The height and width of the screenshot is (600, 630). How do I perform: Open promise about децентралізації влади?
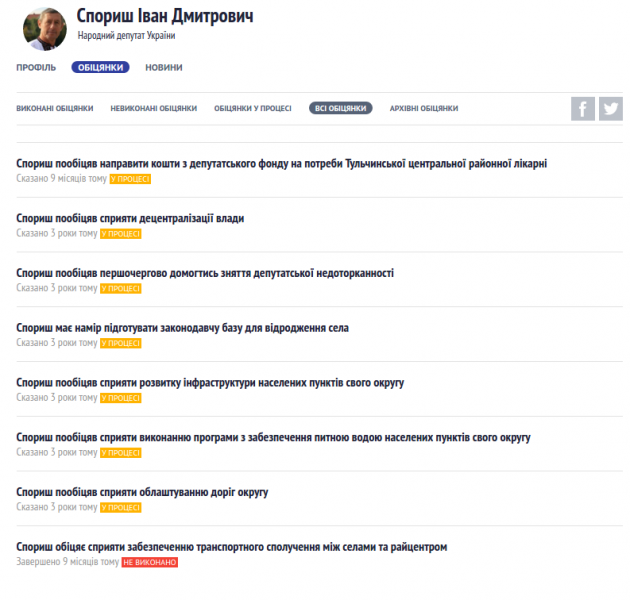130,218
